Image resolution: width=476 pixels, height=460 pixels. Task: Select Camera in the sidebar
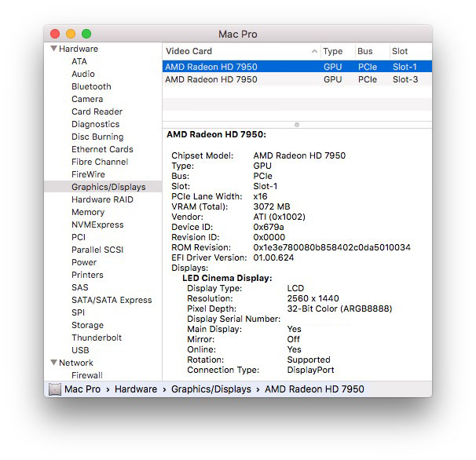87,99
